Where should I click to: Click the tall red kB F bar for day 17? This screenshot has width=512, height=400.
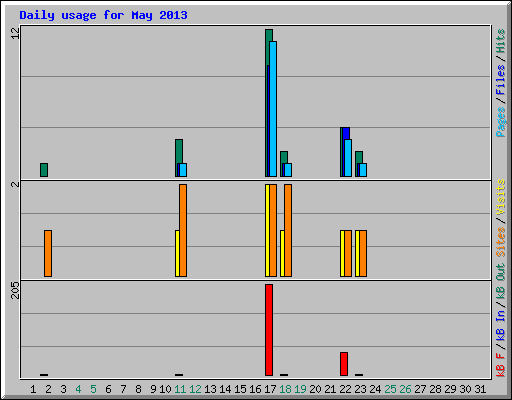(269, 330)
